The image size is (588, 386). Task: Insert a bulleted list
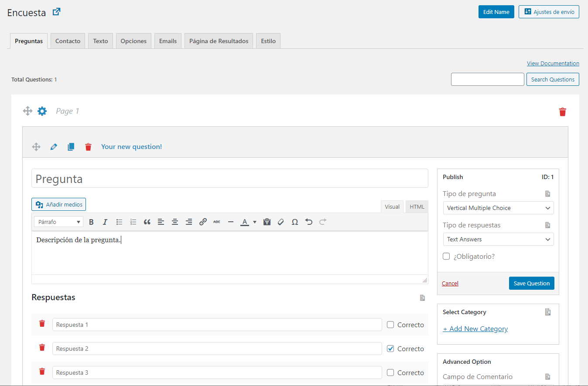[x=119, y=222]
